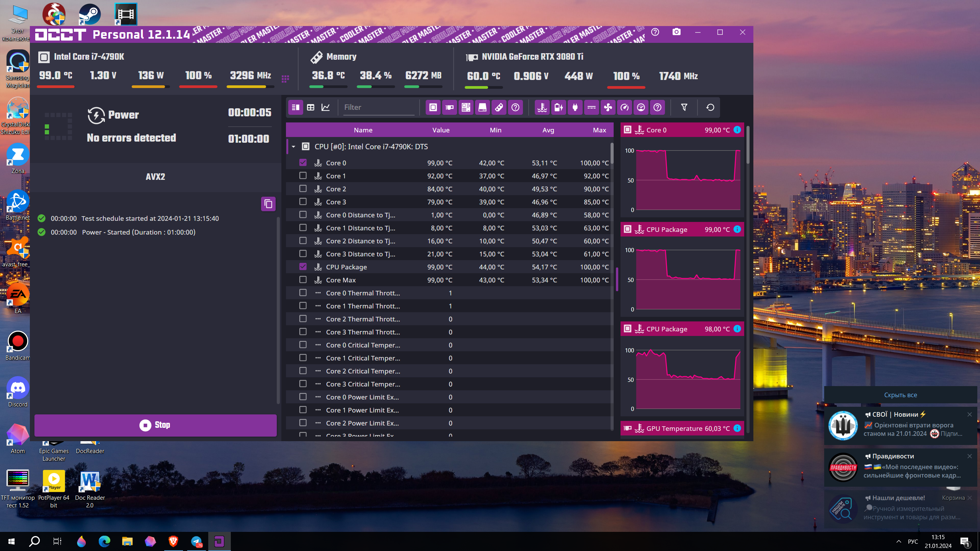This screenshot has height=551, width=980.
Task: Collapse the CPU [#0] Intel Core i7-4790K group
Action: click(x=294, y=147)
